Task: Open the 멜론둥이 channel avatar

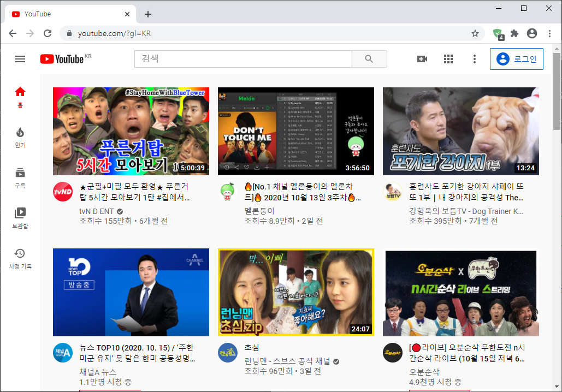Action: click(228, 191)
